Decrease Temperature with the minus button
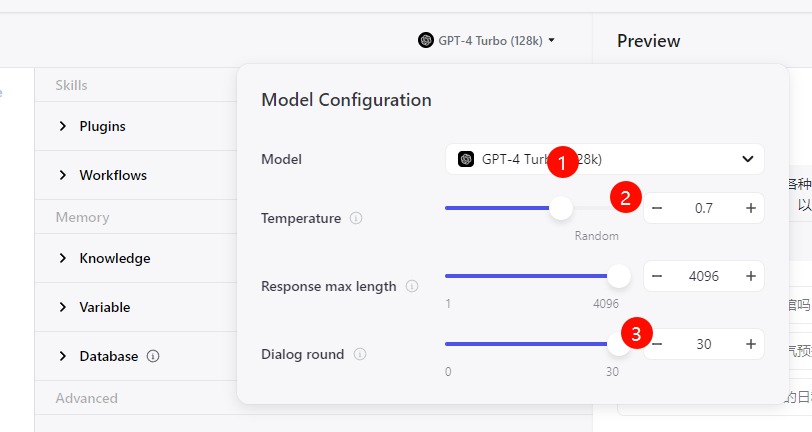 657,208
